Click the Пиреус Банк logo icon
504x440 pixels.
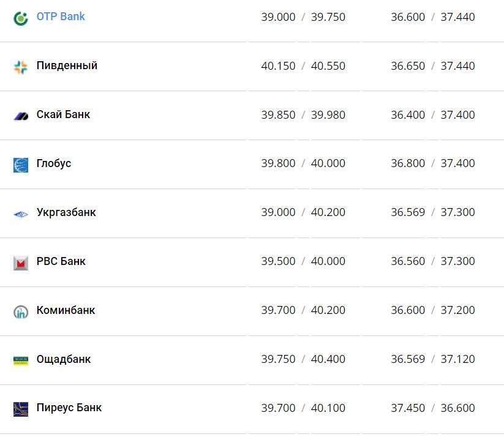coord(21,409)
